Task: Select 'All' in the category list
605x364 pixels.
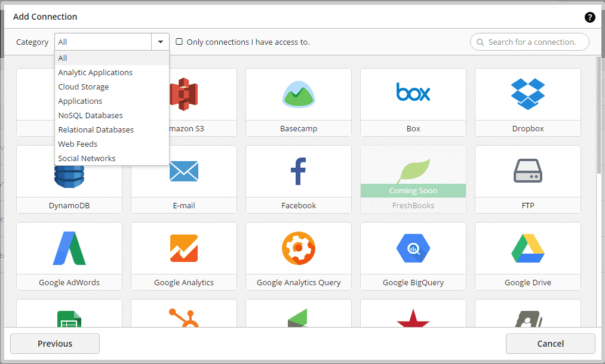Action: tap(112, 58)
